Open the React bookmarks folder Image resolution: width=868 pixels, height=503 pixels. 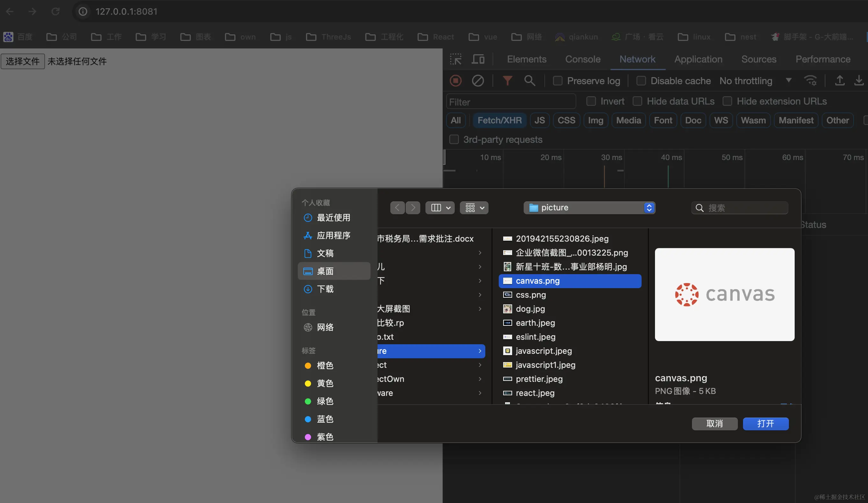coord(435,37)
